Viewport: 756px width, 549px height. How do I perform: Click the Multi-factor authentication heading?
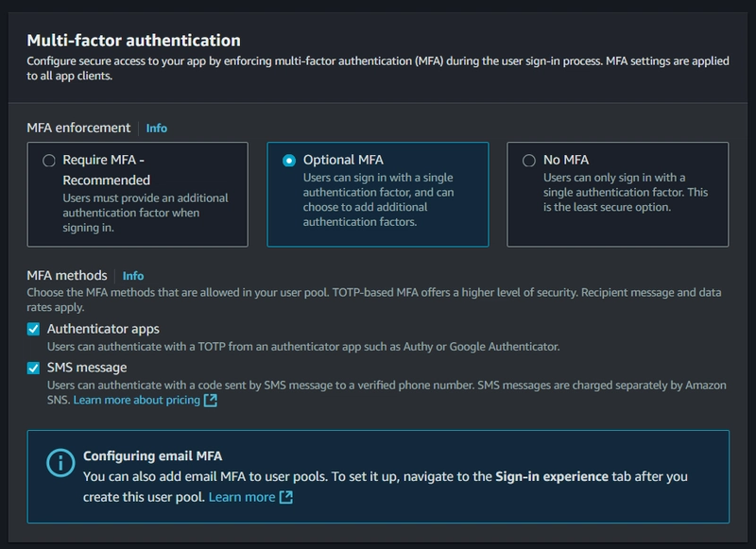133,41
